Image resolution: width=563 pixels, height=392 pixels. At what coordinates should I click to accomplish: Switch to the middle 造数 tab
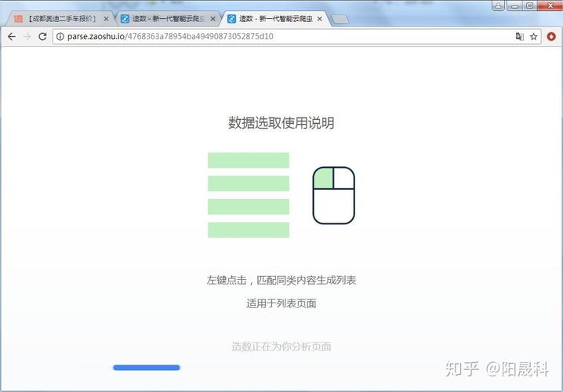pos(169,19)
